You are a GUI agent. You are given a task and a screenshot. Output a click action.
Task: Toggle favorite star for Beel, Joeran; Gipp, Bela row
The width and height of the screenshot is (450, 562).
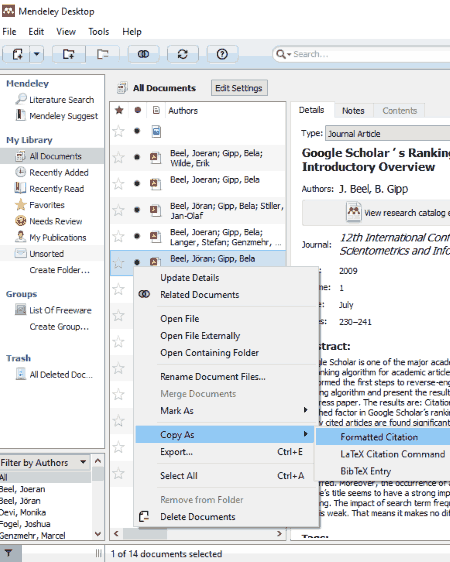click(x=119, y=184)
